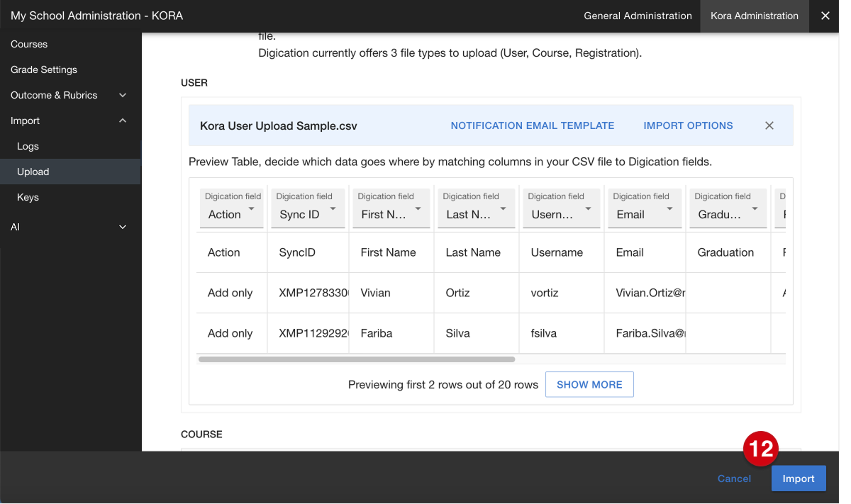Click the Fariba.Silva email cell
The width and height of the screenshot is (851, 504).
(x=645, y=333)
